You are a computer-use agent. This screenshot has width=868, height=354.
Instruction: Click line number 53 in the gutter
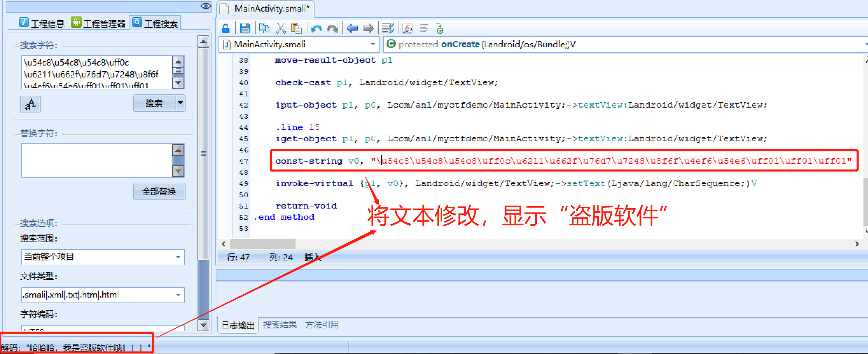tap(244, 229)
